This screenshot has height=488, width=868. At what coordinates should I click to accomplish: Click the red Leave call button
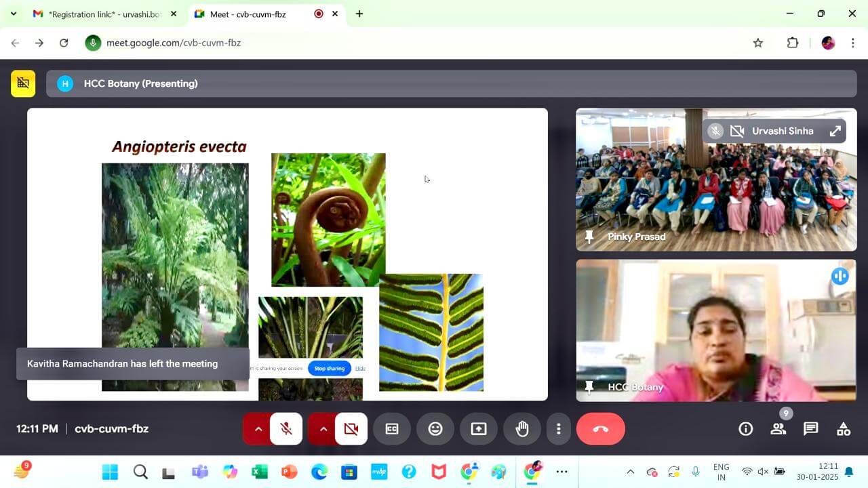tap(600, 429)
